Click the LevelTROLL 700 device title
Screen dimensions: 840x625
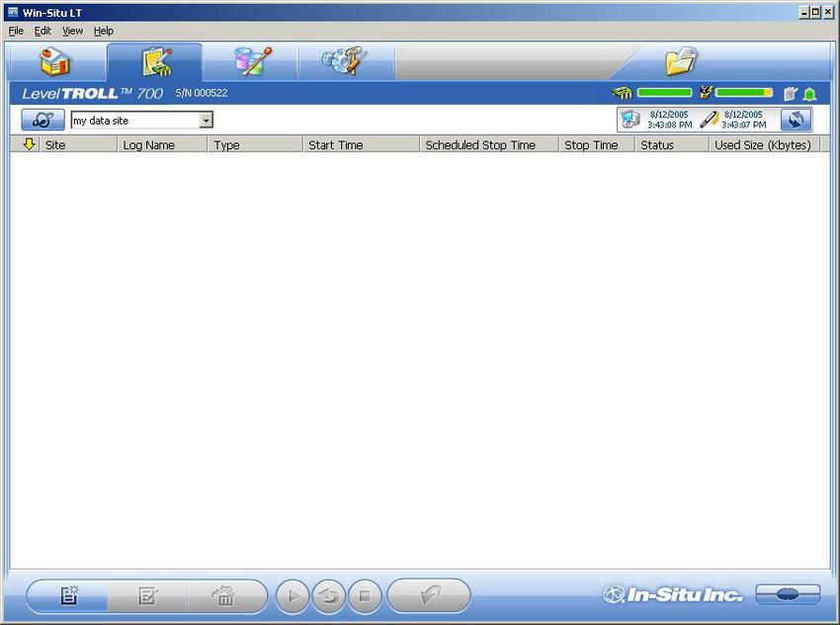click(92, 93)
